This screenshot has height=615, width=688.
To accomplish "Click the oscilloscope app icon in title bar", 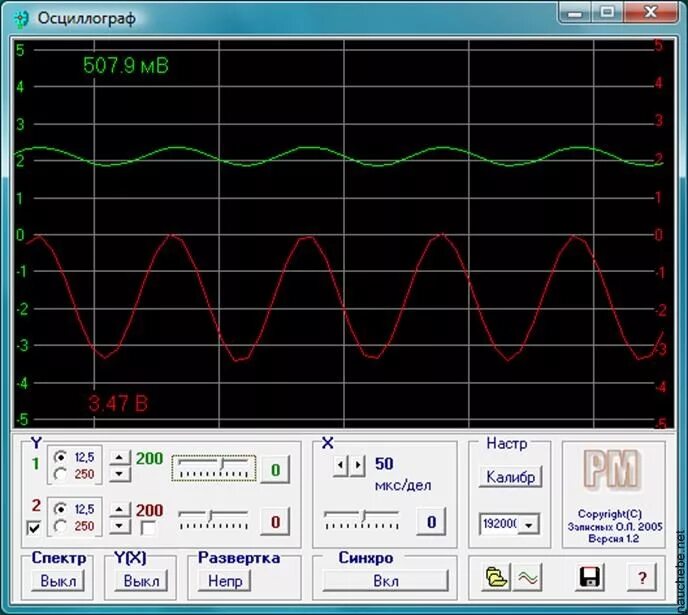I will pyautogui.click(x=21, y=18).
